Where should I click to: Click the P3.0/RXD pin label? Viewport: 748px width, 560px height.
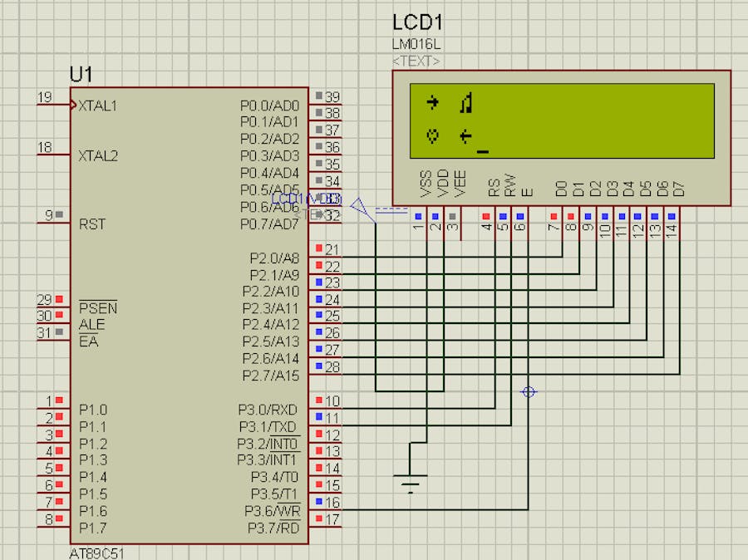tap(268, 410)
